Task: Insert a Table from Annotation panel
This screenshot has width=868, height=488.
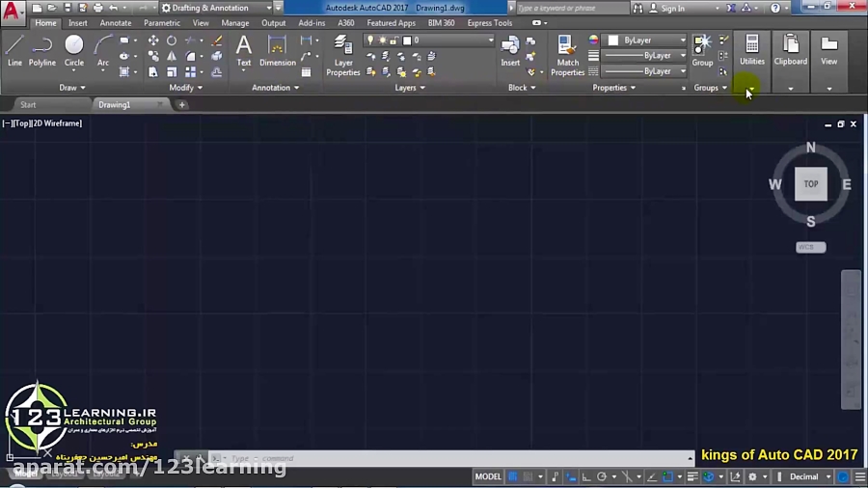Action: click(x=306, y=72)
